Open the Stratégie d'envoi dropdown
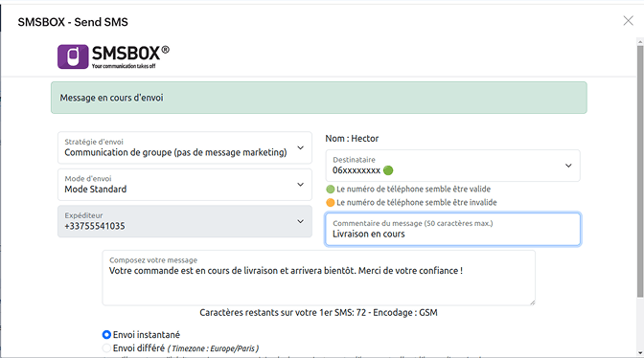The width and height of the screenshot is (644, 358). [x=184, y=147]
